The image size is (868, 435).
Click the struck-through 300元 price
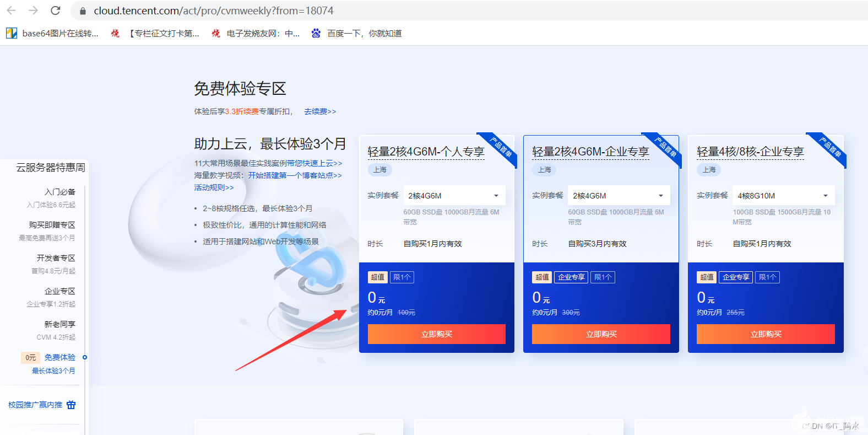571,313
